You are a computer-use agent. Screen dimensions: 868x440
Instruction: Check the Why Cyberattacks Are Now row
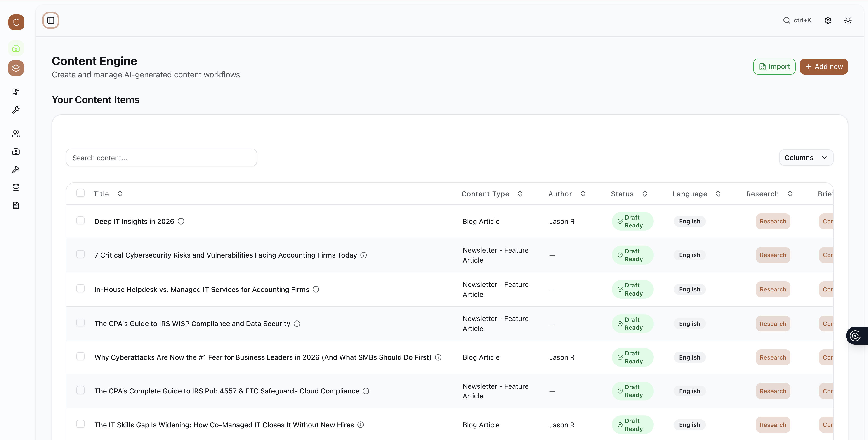pos(80,356)
